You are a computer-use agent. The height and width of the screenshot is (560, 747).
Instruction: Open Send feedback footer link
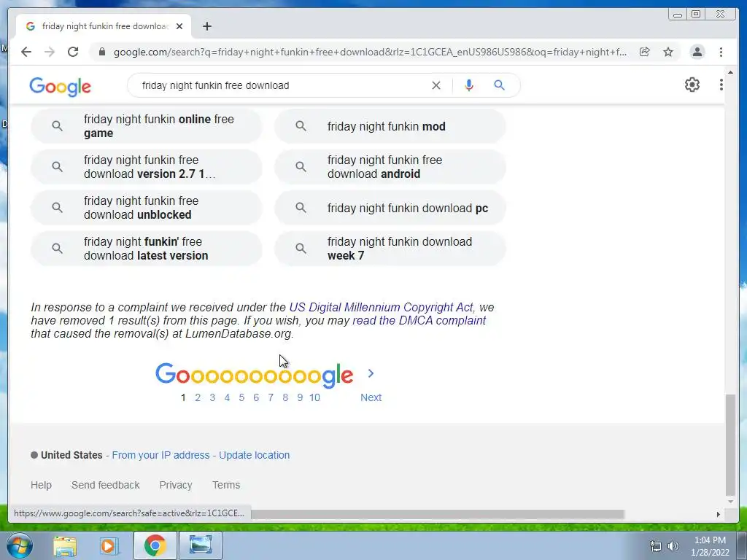105,485
